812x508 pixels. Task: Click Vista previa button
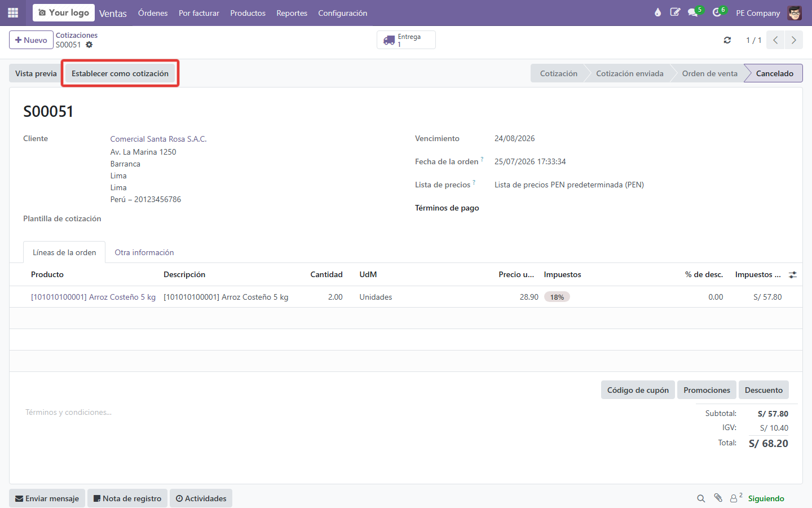(x=36, y=73)
